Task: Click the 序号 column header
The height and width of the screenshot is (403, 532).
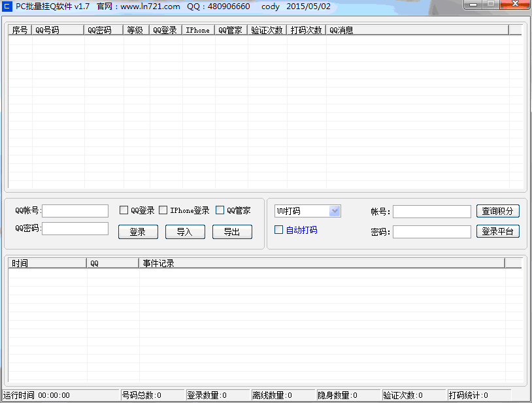Action: (19, 29)
